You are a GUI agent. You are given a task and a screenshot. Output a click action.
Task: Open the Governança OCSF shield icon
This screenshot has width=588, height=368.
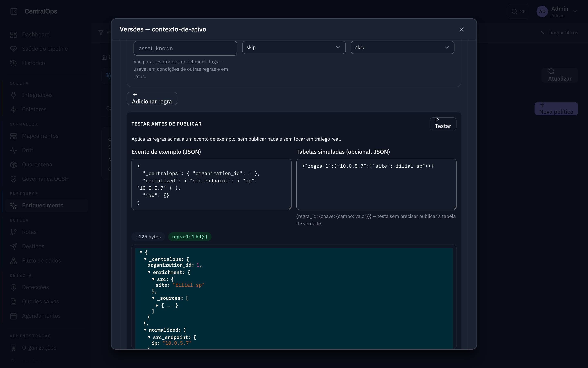coord(13,179)
